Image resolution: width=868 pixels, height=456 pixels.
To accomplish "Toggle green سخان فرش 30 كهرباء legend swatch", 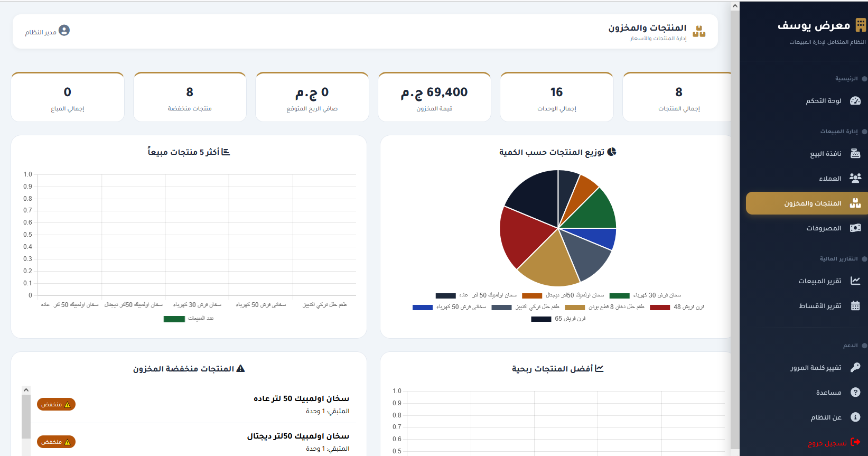I will [619, 296].
